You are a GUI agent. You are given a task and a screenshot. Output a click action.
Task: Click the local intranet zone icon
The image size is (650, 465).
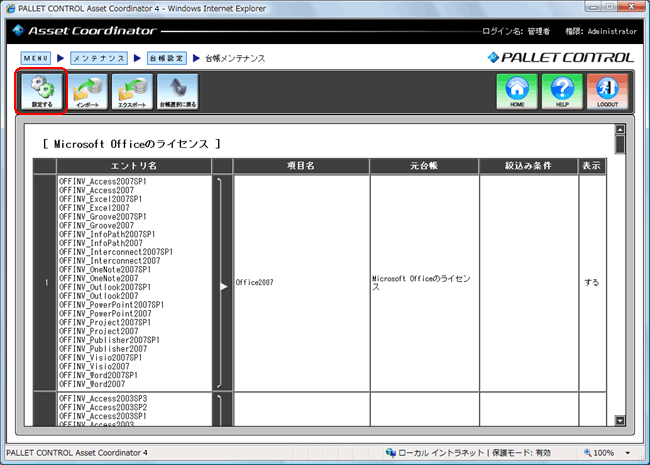390,453
